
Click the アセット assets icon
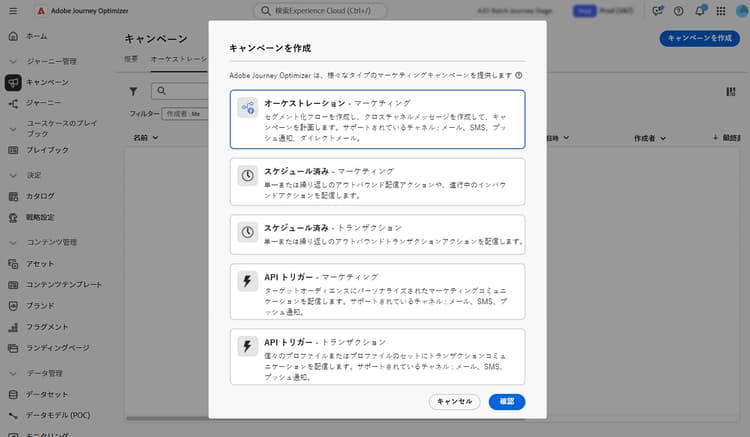(13, 263)
